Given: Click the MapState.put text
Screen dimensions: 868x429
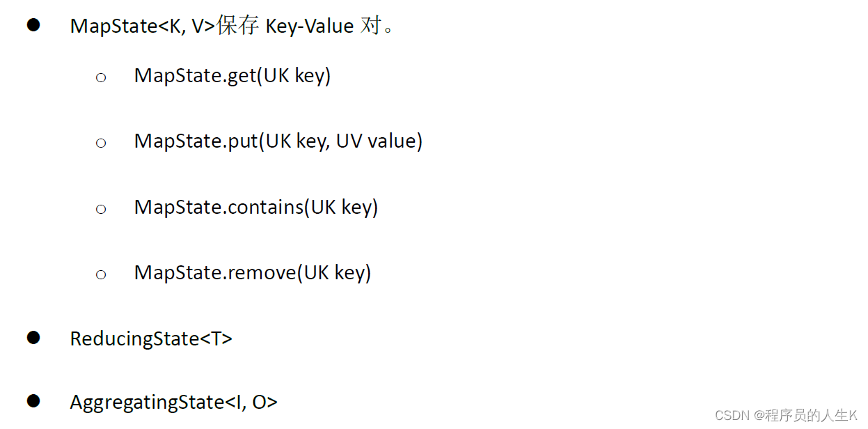Looking at the screenshot, I should coord(196,141).
